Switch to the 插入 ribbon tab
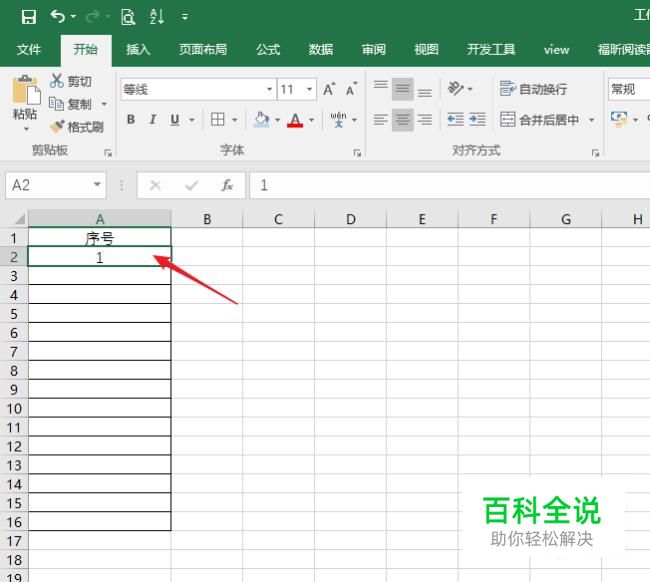This screenshot has width=650, height=582. click(x=138, y=50)
